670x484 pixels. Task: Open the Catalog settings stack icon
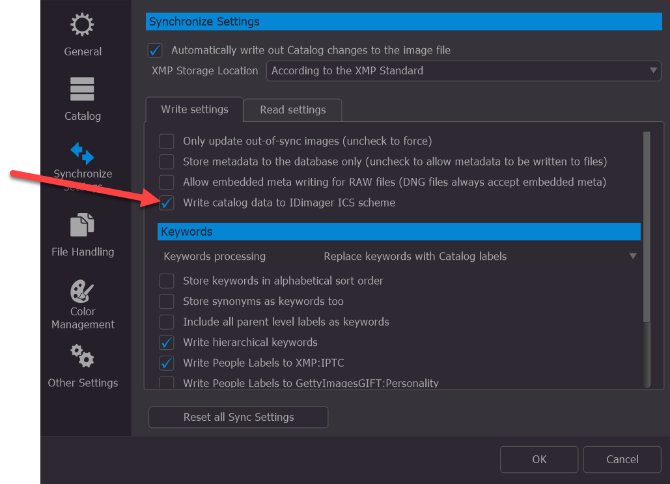coord(82,89)
